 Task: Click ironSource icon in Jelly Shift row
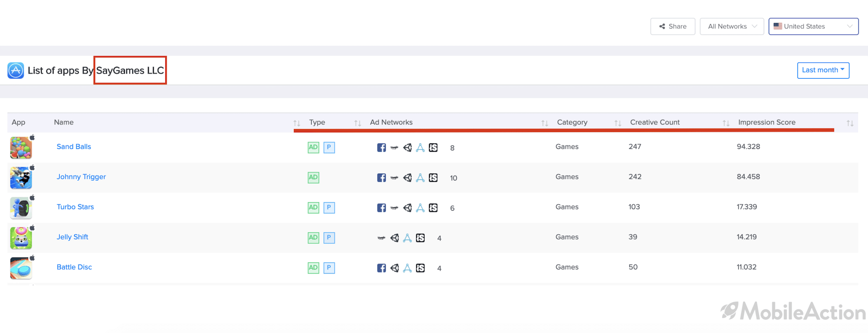click(420, 238)
